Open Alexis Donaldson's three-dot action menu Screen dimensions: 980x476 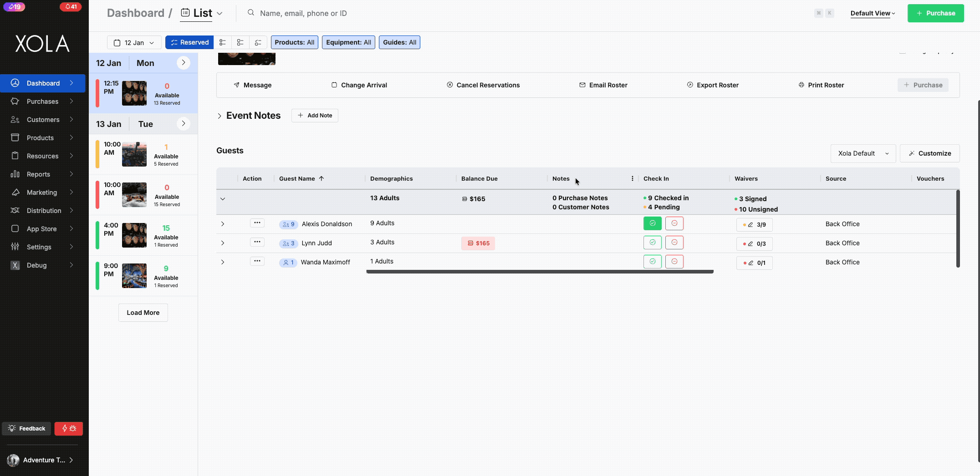[x=257, y=223]
